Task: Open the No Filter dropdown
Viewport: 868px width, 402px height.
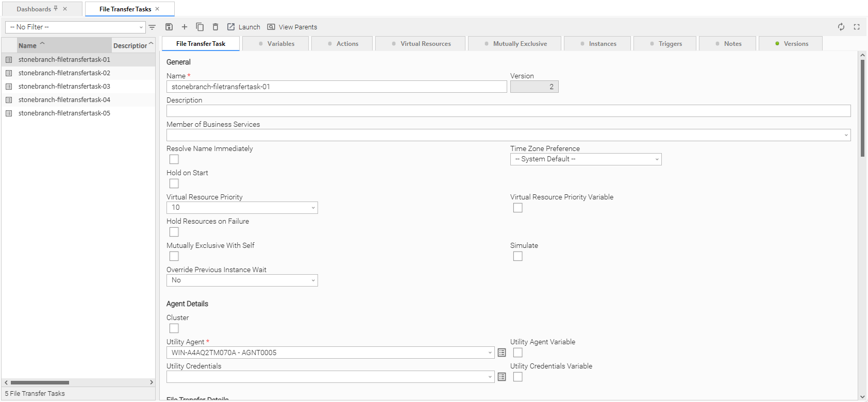Action: coord(76,27)
